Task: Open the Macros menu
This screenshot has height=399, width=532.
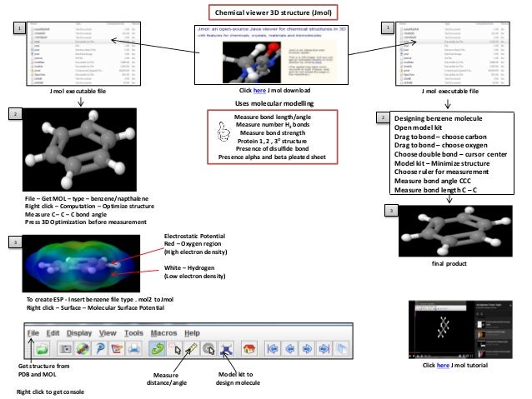Action: click(x=164, y=333)
